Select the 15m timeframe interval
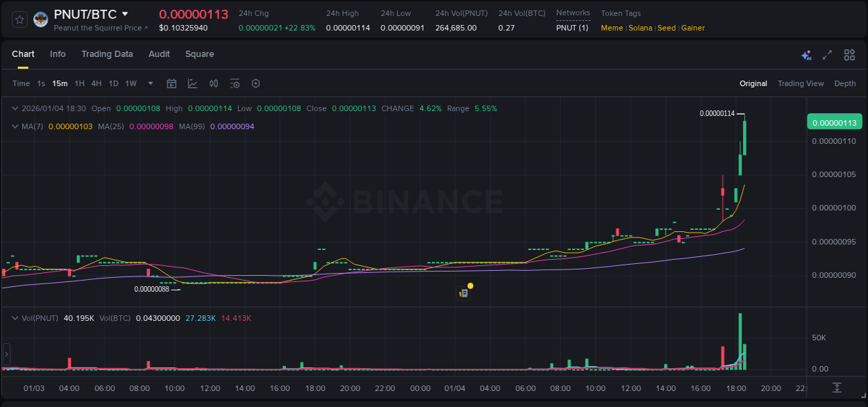868x407 pixels. 60,83
